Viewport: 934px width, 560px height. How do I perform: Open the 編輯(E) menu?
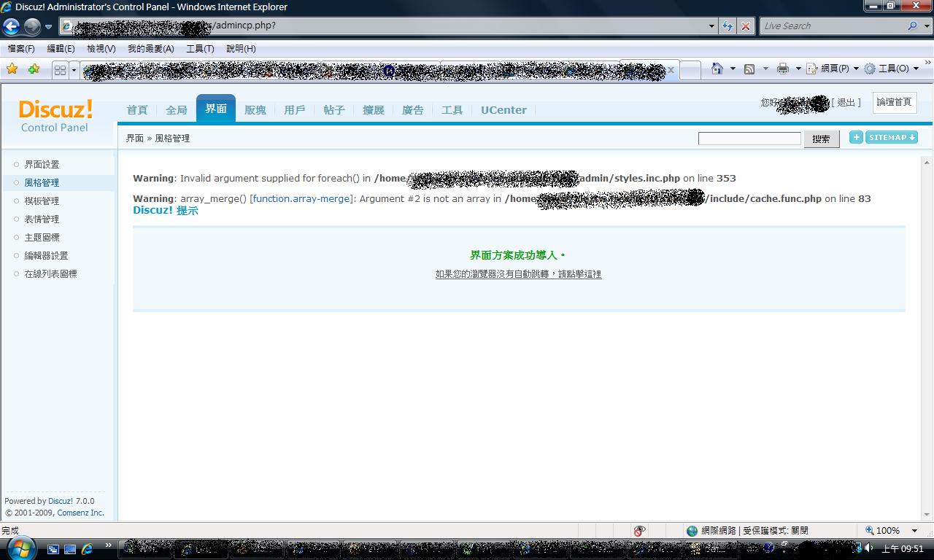(61, 49)
